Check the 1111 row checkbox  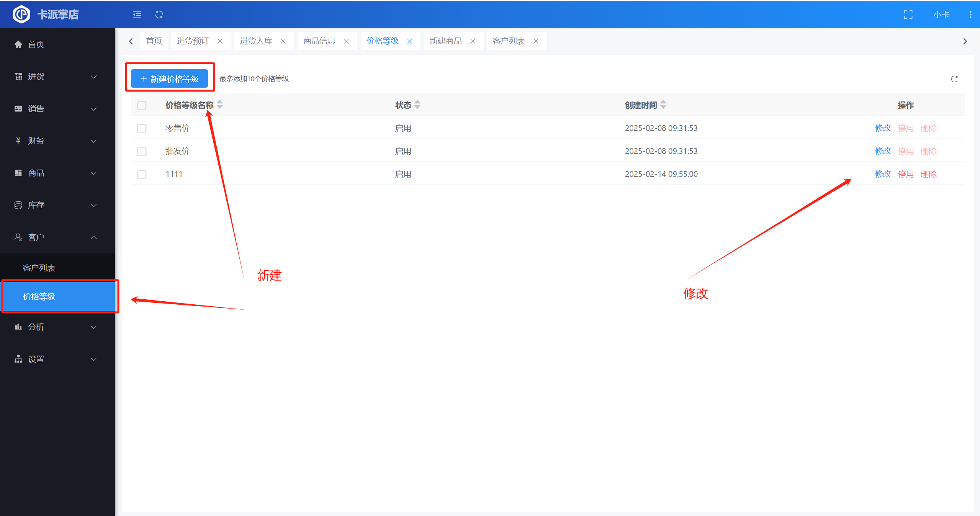tap(142, 174)
